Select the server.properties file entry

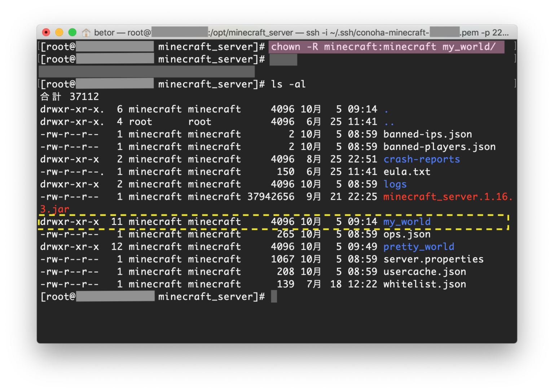click(x=434, y=259)
